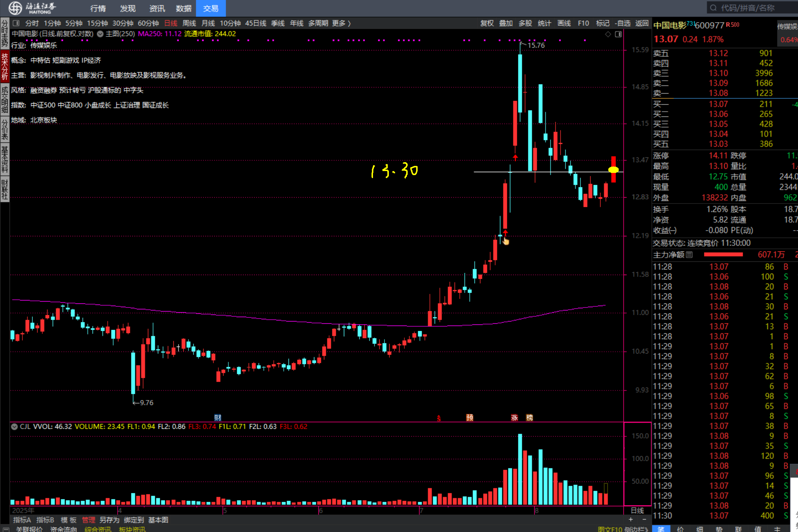This screenshot has width=798, height=532.
Task: Click the 管理 manage button
Action: 89,520
